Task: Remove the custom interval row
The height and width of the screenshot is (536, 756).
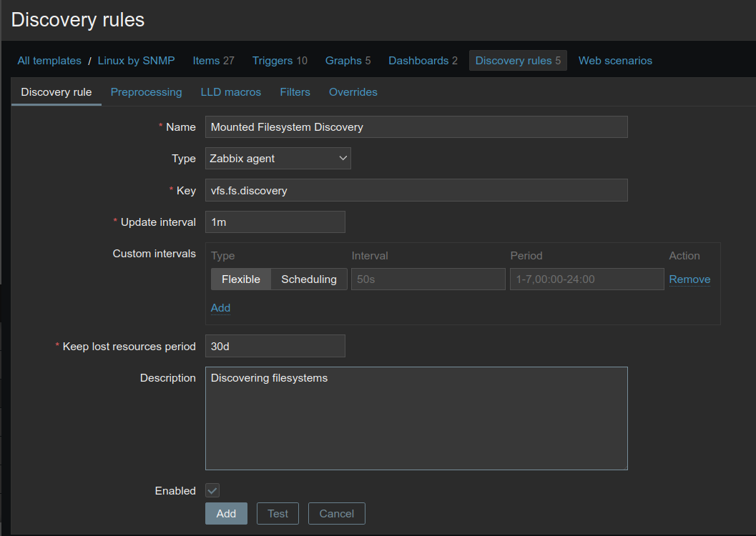Action: point(689,279)
